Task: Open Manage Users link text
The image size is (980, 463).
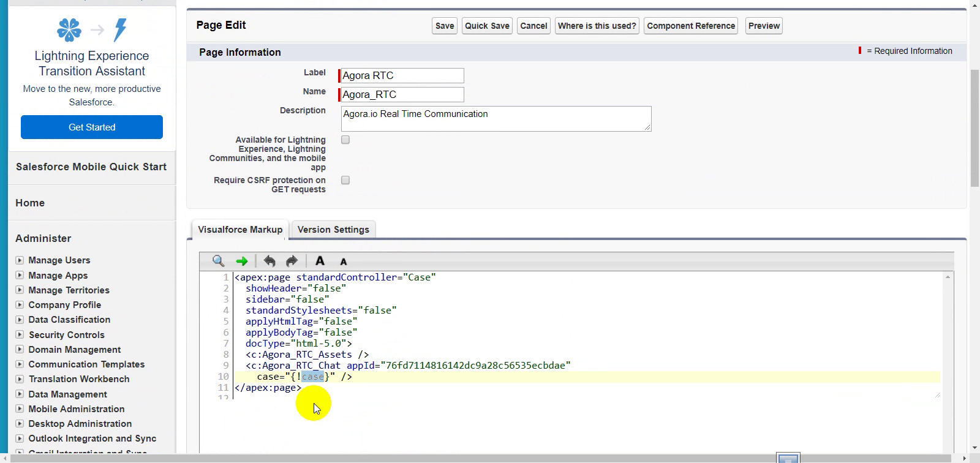Action: point(59,260)
